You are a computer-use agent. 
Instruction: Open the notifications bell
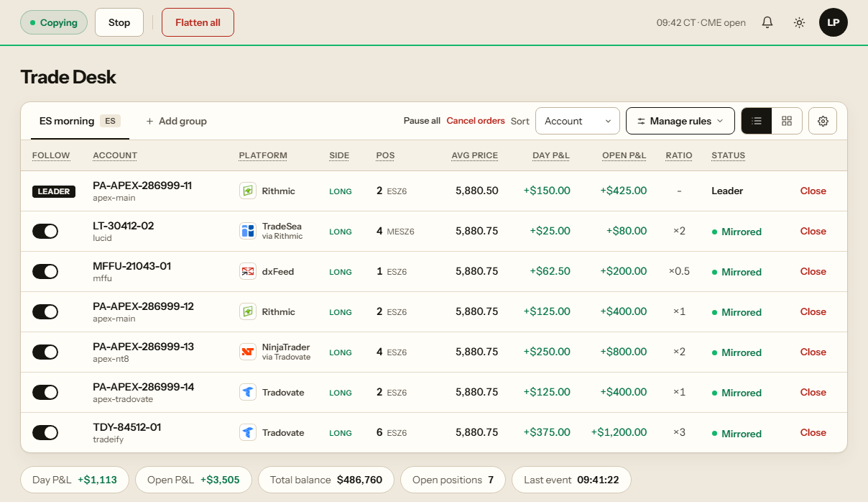coord(767,22)
